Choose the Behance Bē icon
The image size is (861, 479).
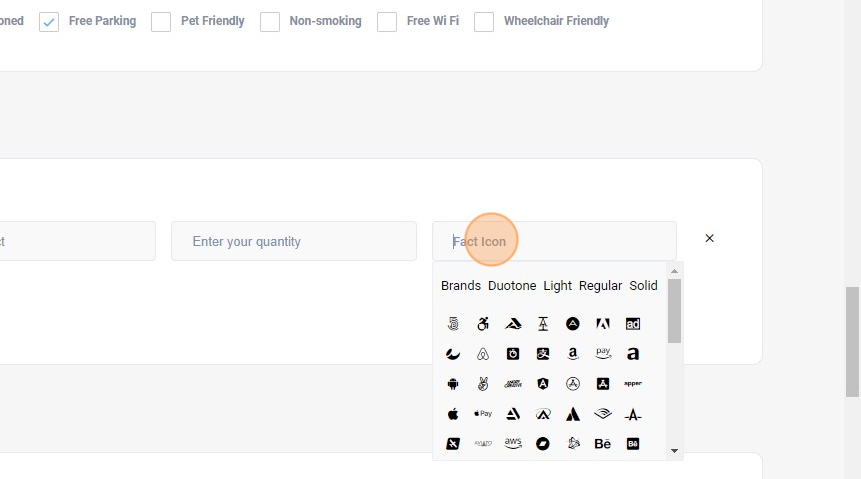pos(603,444)
